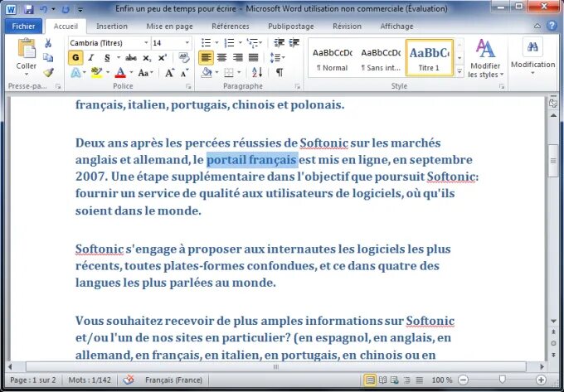Switch to the Affichage tab
Screen dimensions: 564x392
pos(396,27)
